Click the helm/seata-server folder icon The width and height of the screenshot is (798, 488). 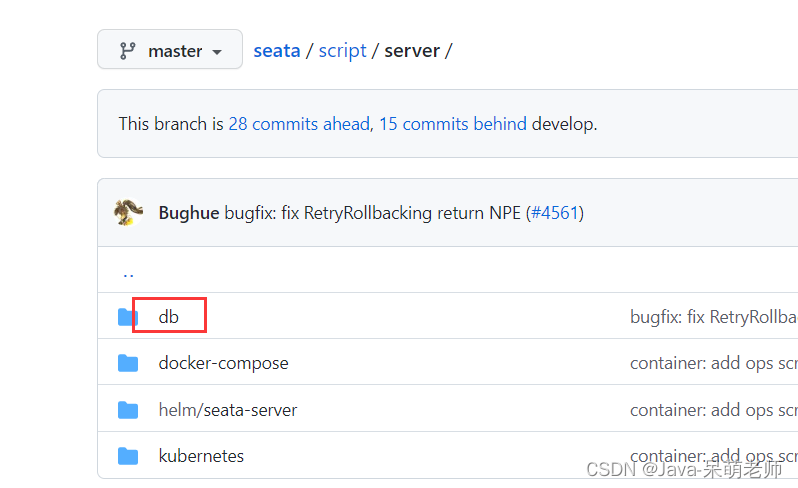click(128, 410)
